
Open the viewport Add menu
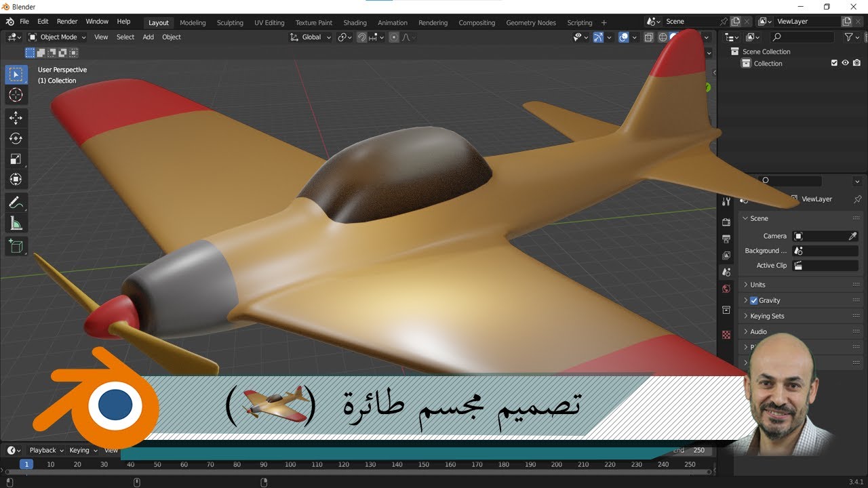[x=148, y=37]
